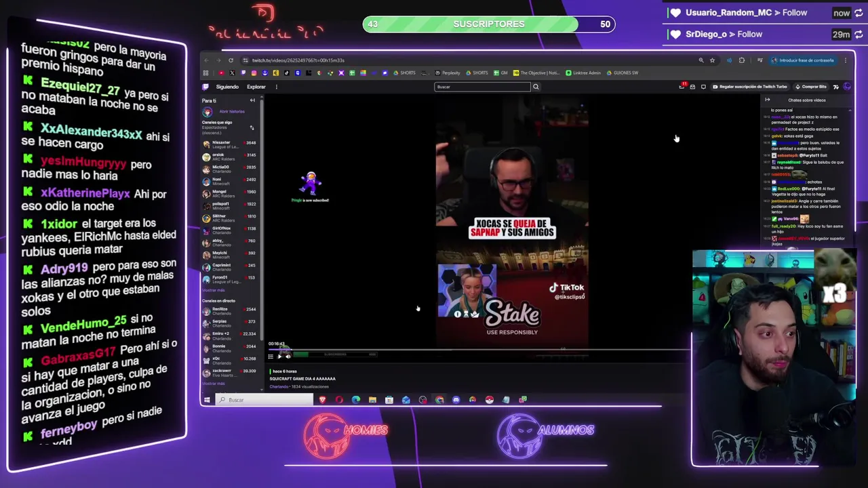868x488 pixels.
Task: Open site information icon beside URL
Action: pos(245,60)
